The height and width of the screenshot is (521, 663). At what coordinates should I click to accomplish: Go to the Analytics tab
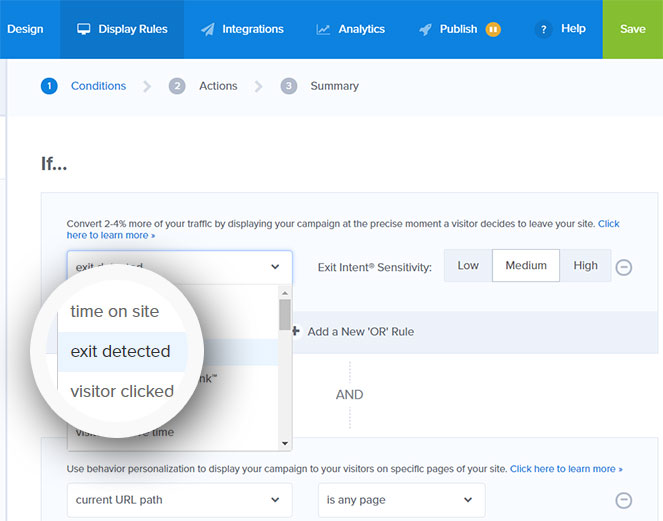click(x=351, y=29)
